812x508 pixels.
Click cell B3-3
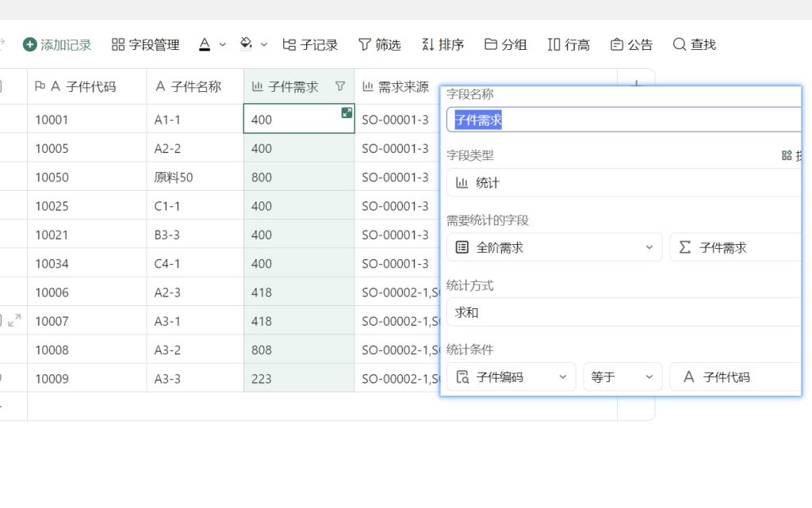(195, 235)
